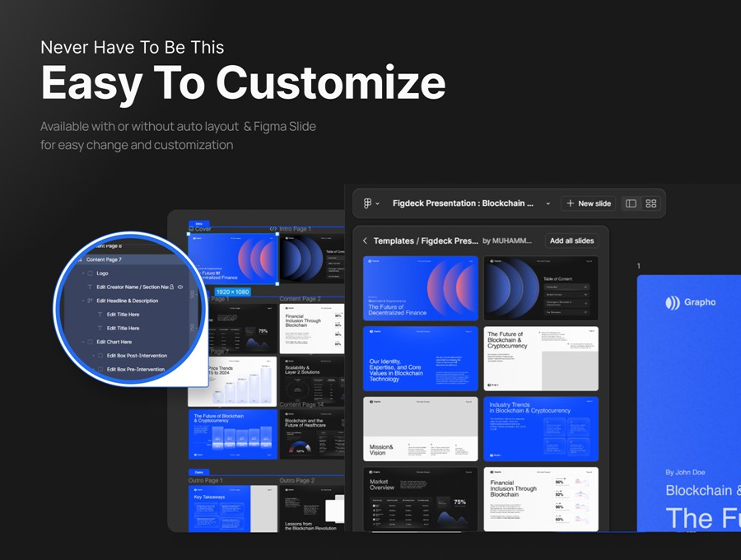
Task: Click the Add all slides button
Action: 571,241
